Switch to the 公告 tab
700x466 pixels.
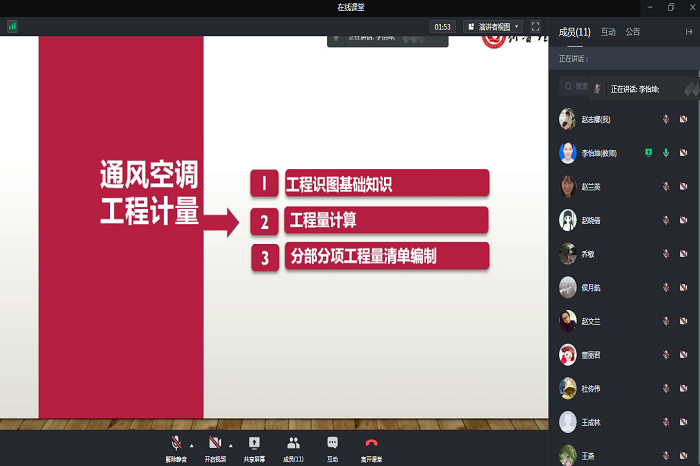point(633,32)
